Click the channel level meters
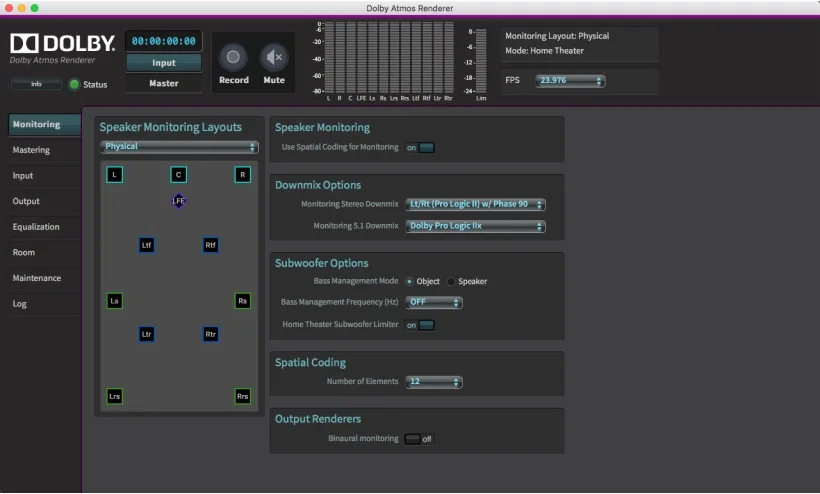Screen dimensions: 820x494 389,58
